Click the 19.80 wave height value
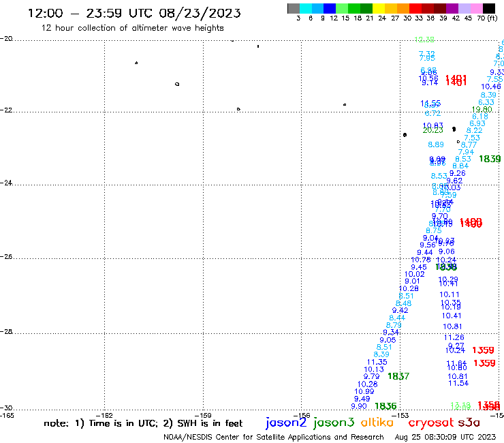 482,109
